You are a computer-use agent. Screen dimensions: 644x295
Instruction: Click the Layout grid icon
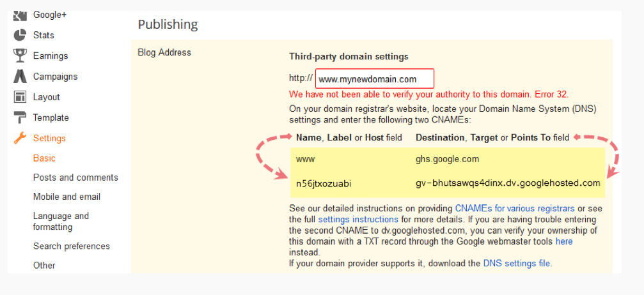tap(20, 97)
